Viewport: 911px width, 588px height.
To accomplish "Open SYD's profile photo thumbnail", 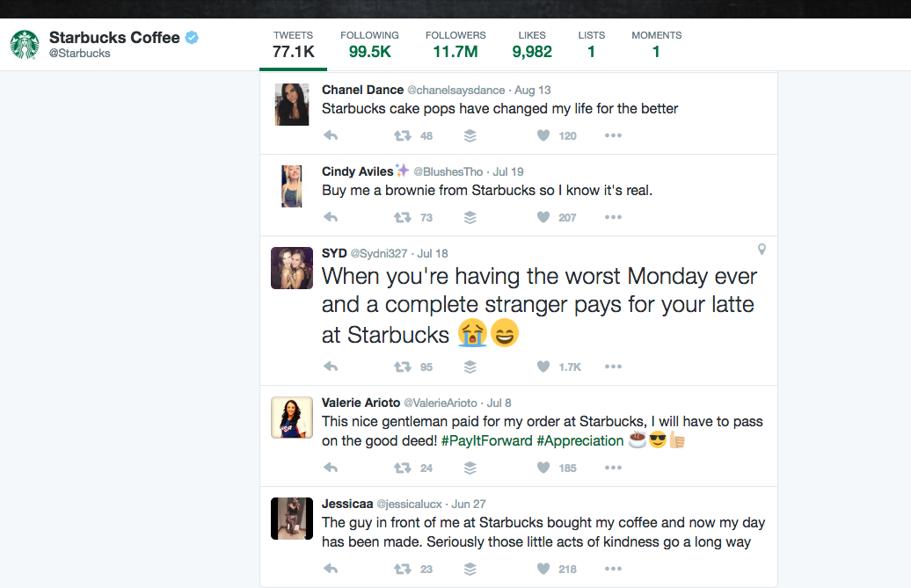I will click(292, 268).
